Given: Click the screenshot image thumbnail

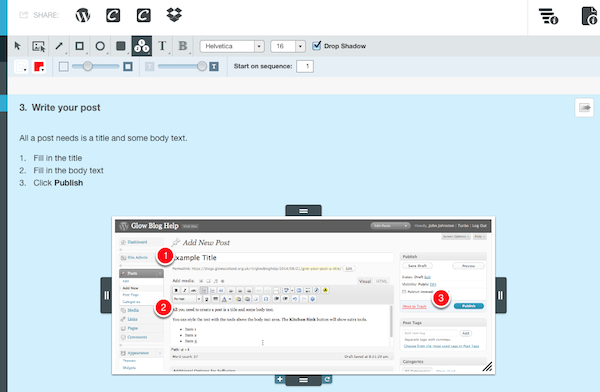Looking at the screenshot, I should [x=303, y=296].
